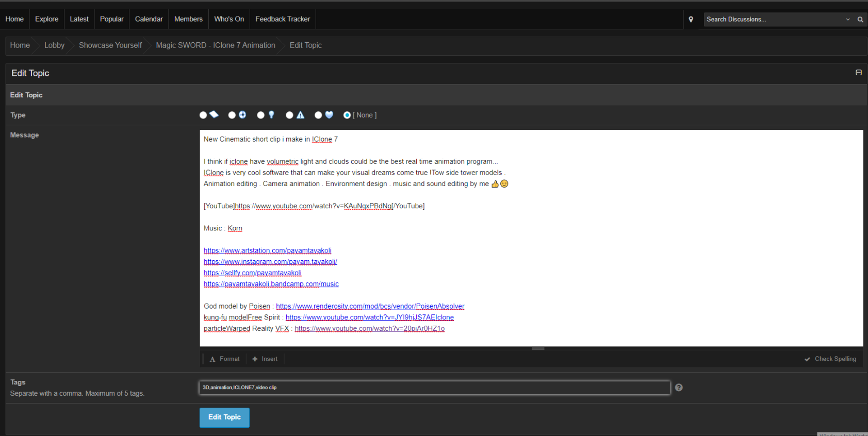Screen dimensions: 868x436
Task: Go to Showcase Yourself breadcrumb
Action: (110, 45)
